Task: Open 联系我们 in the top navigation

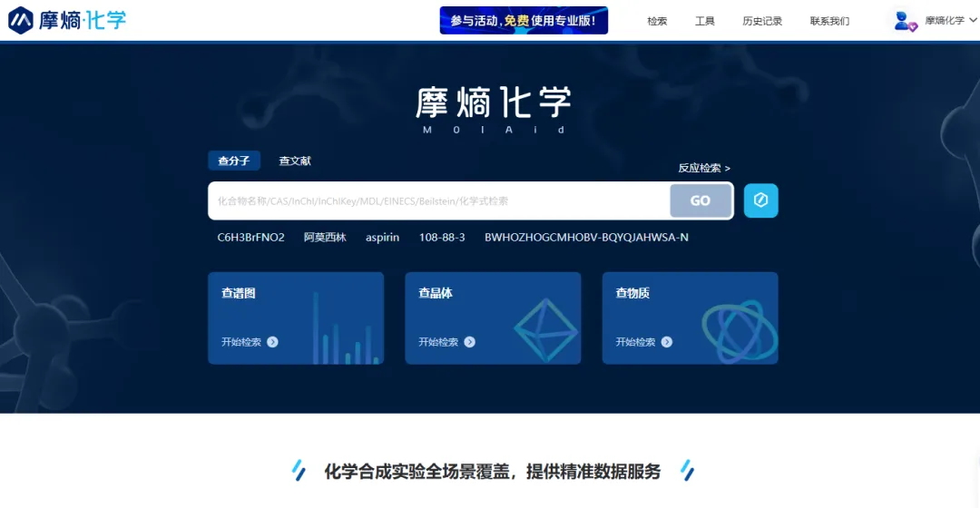Action: pos(829,21)
